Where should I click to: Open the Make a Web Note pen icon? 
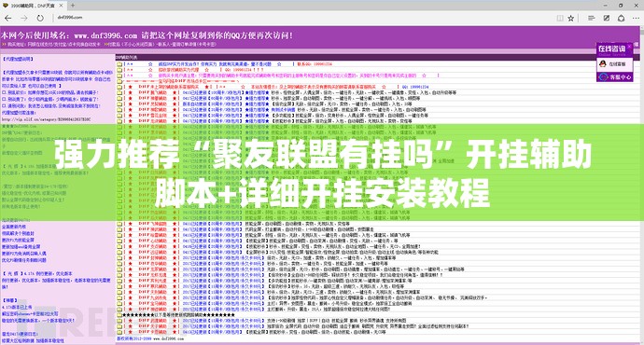[x=607, y=18]
